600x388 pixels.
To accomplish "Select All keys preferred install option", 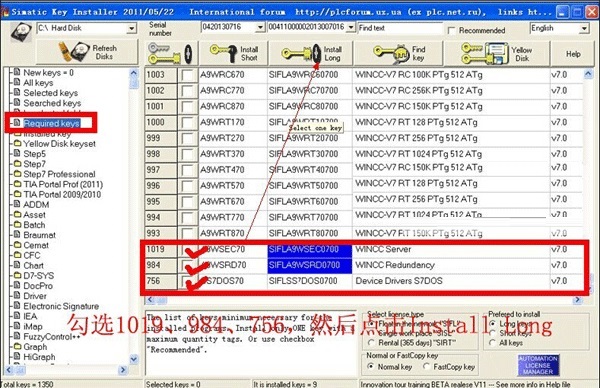I will (492, 343).
